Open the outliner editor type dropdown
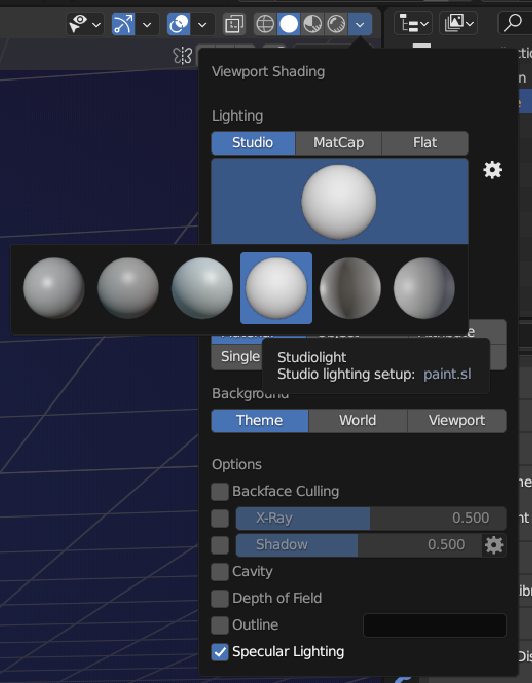 point(413,24)
